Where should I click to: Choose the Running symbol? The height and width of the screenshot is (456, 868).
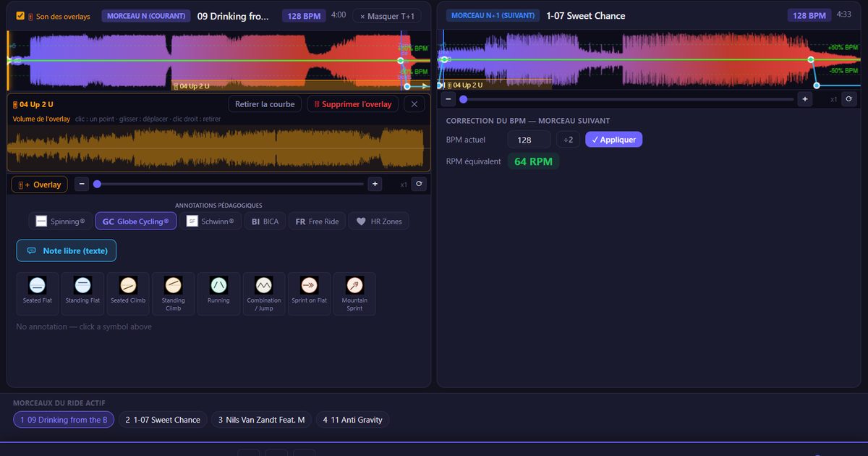point(218,294)
